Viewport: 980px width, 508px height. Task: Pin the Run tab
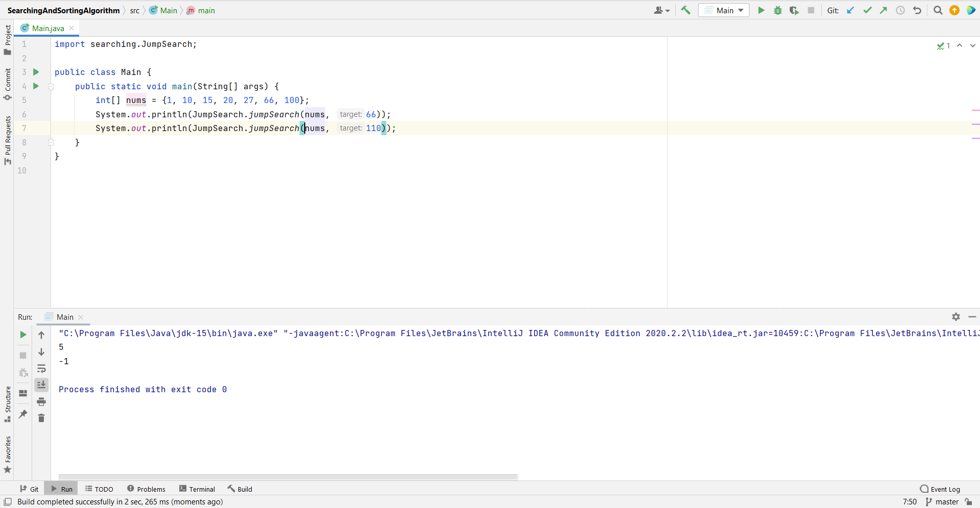23,414
